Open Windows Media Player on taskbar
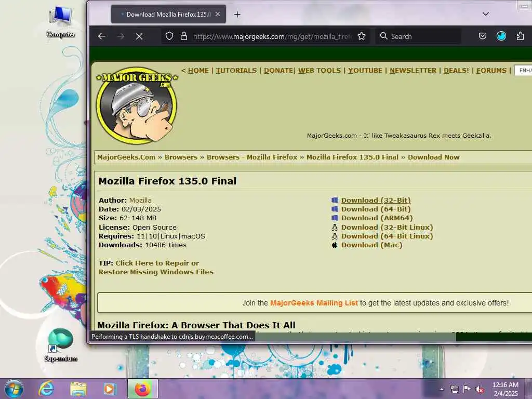This screenshot has height=399, width=532. point(110,389)
